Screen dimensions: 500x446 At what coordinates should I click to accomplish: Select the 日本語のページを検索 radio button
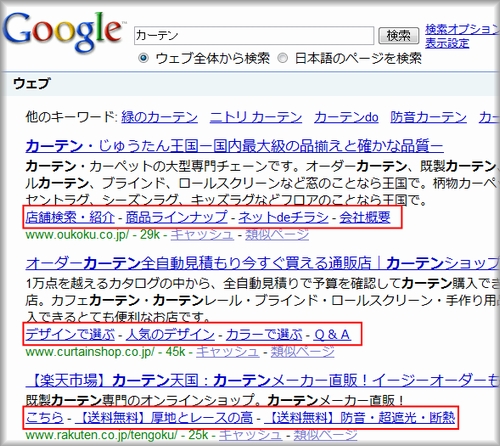pos(282,58)
